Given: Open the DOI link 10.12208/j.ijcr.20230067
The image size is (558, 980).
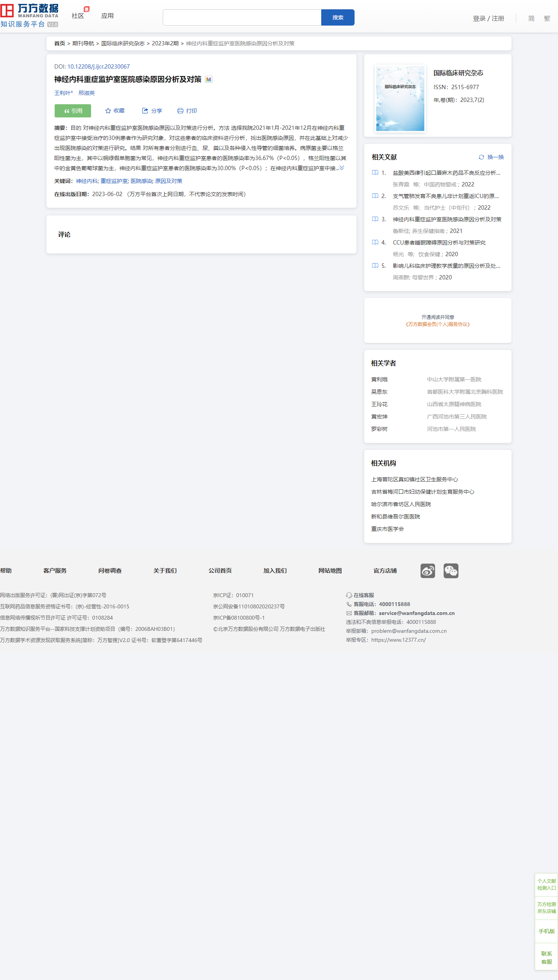Looking at the screenshot, I should [98, 67].
